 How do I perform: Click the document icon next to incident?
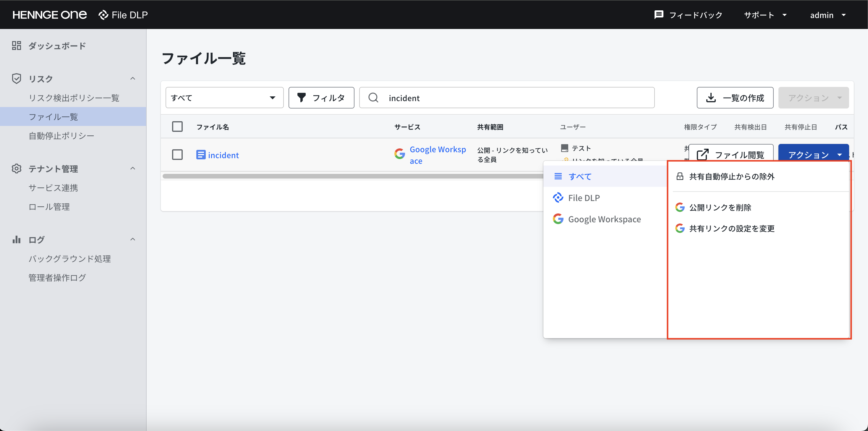pyautogui.click(x=201, y=155)
